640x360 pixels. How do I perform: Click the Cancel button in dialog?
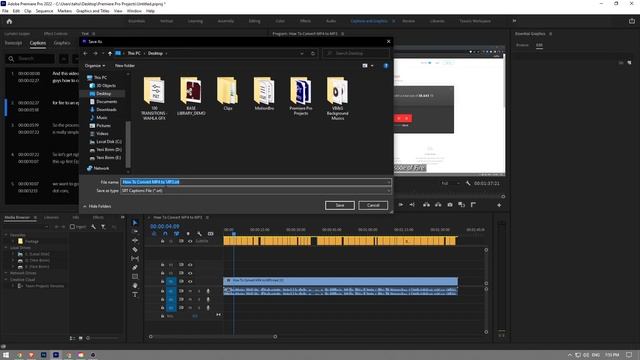click(373, 205)
